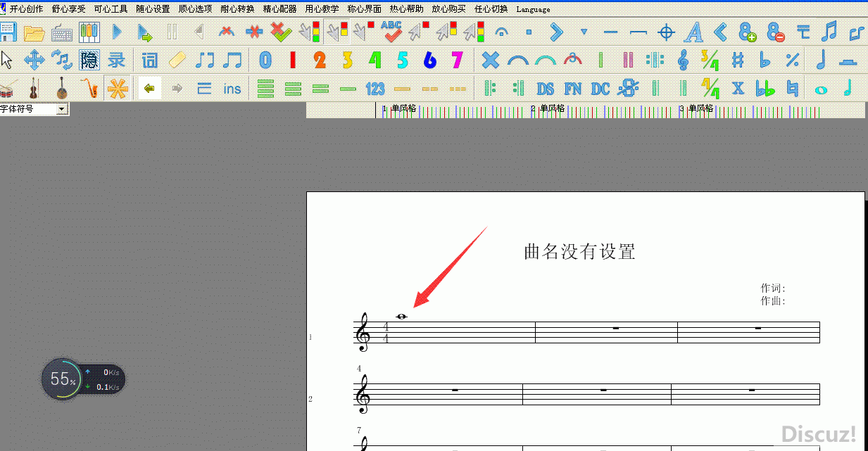The height and width of the screenshot is (451, 868).
Task: Click the ABC spell-check checkmark icon
Action: click(x=391, y=32)
